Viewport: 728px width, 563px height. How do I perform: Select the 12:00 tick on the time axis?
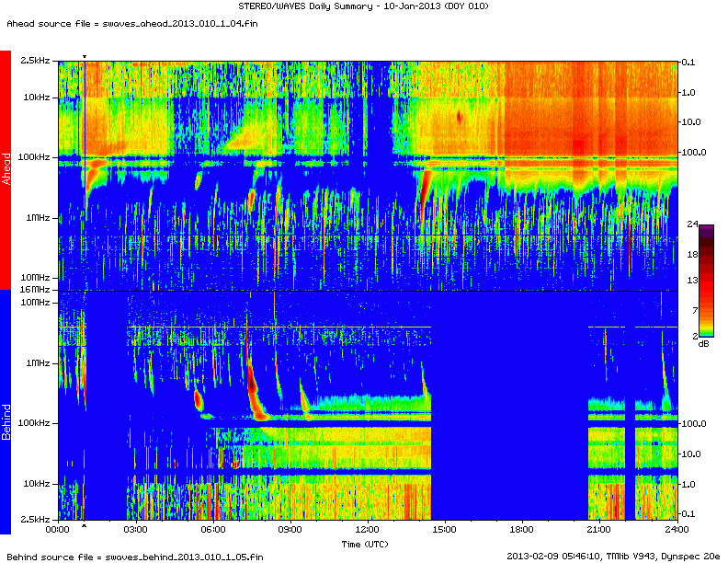click(368, 529)
